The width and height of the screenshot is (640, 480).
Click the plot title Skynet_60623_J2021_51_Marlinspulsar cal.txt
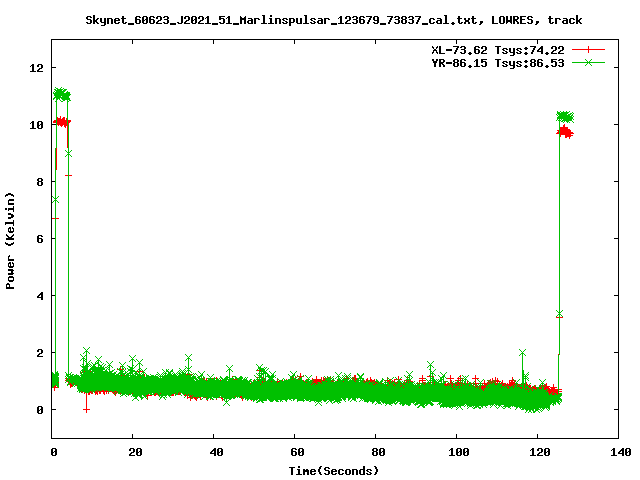click(x=333, y=20)
